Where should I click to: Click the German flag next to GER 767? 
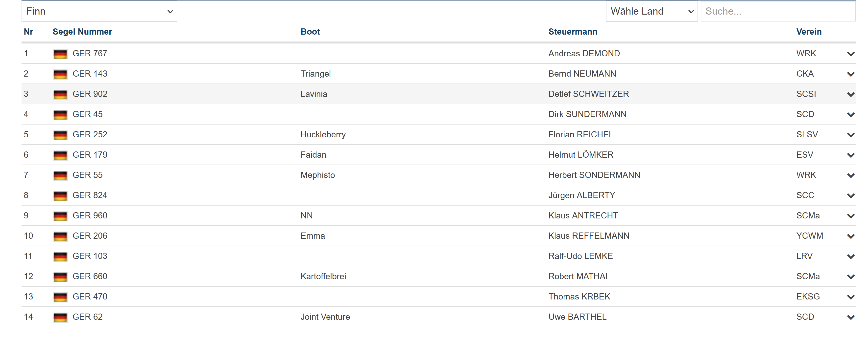click(x=60, y=54)
